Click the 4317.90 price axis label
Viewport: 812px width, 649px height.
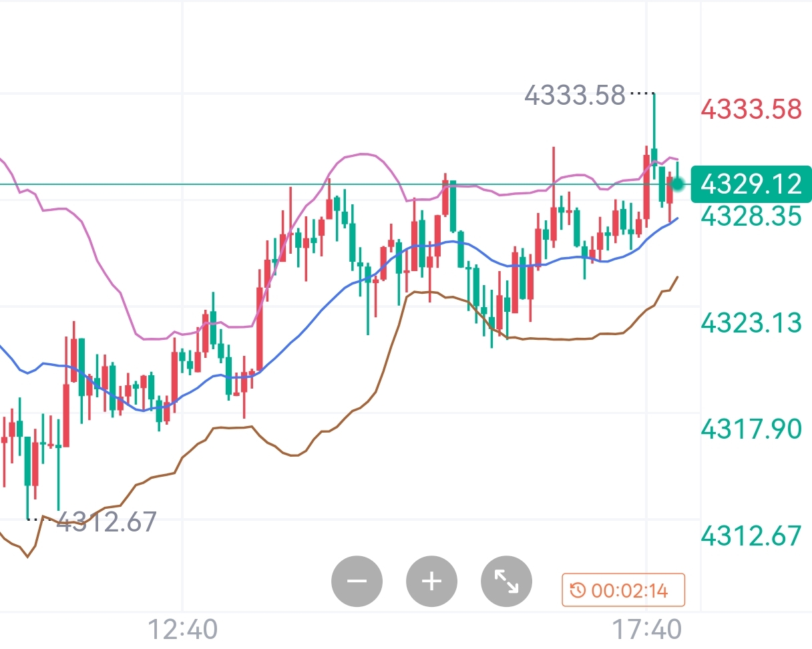tap(750, 429)
